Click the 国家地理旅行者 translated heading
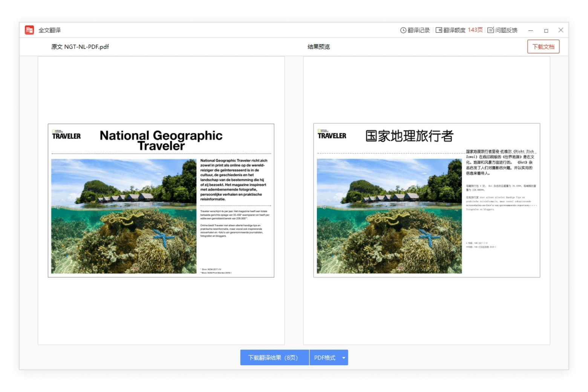The height and width of the screenshot is (392, 588). [409, 136]
